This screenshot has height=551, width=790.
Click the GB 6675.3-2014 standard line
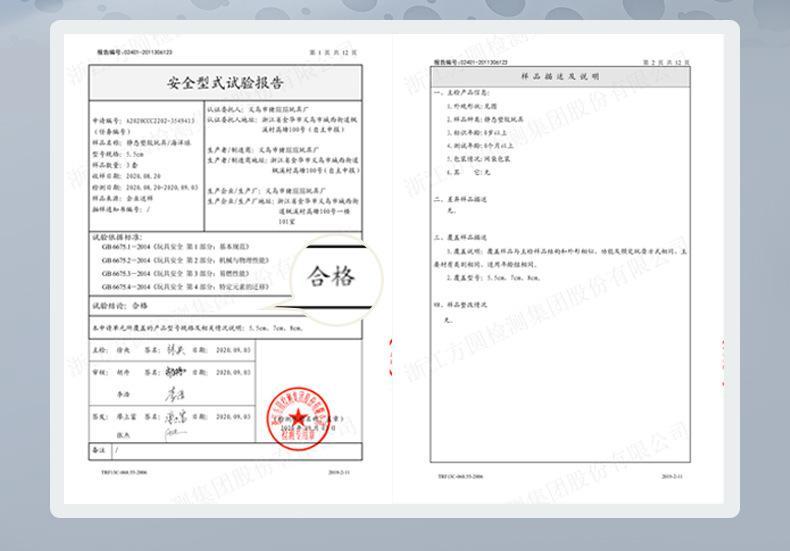pos(175,273)
